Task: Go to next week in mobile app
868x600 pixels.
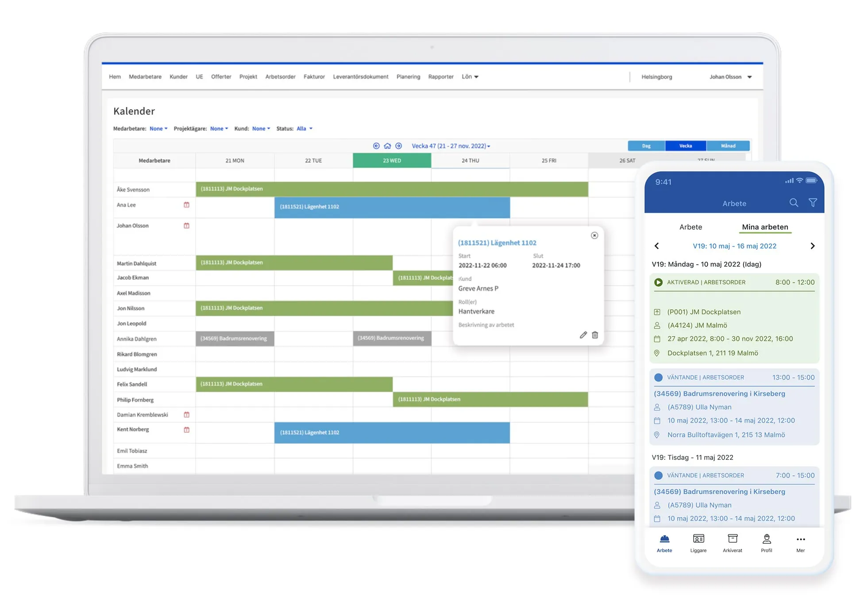Action: [x=812, y=246]
